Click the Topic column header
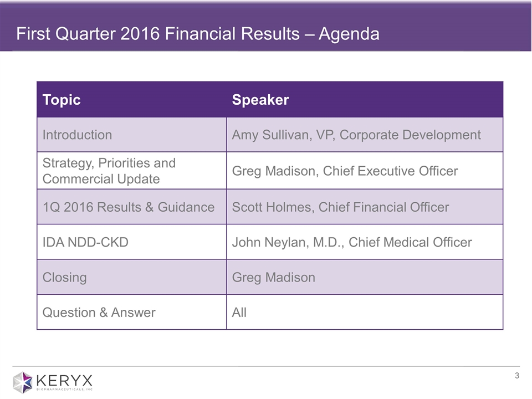Screen dimensions: 532x399 [62, 100]
